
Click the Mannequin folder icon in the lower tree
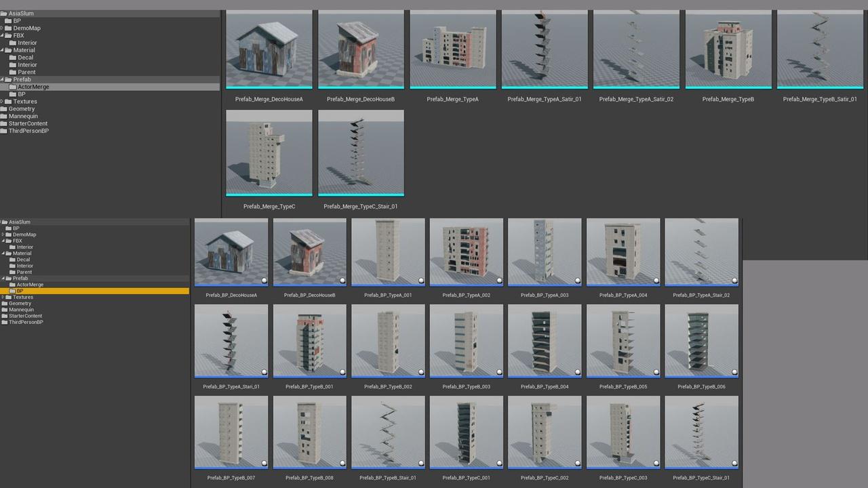pyautogui.click(x=4, y=310)
